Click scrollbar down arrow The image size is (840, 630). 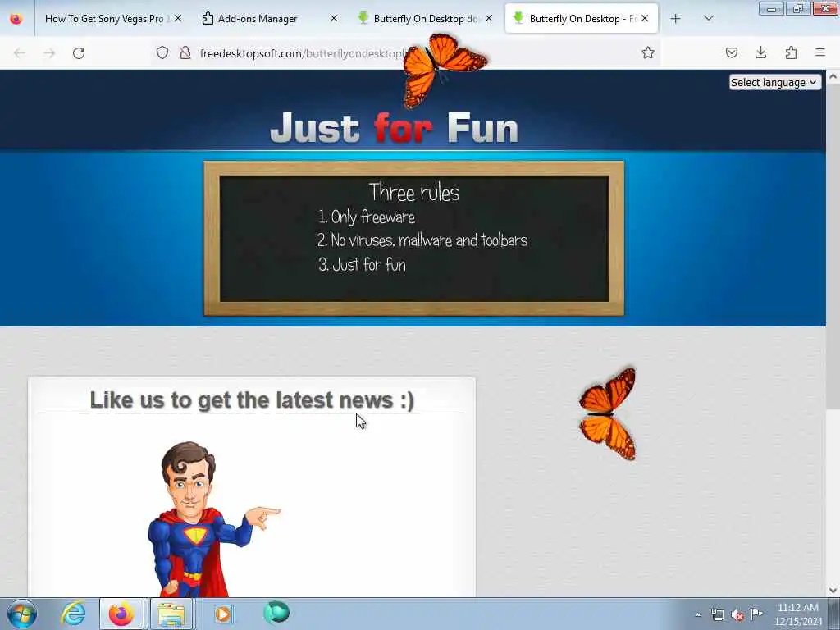tap(833, 591)
